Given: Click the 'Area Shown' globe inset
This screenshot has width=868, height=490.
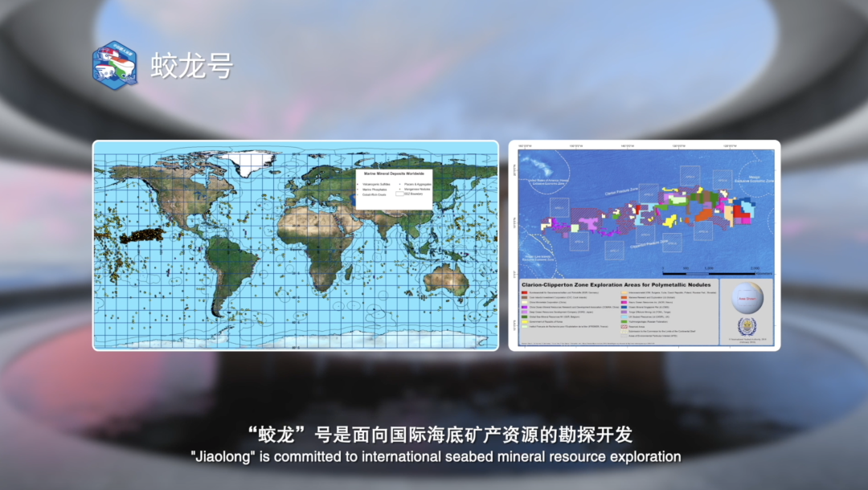Looking at the screenshot, I should [747, 298].
